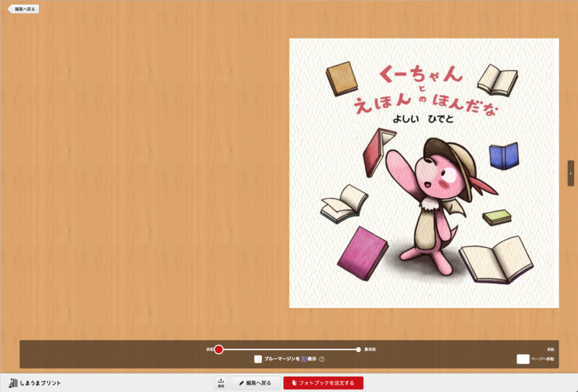Click the red page slider handle
578x392 pixels.
click(x=219, y=350)
